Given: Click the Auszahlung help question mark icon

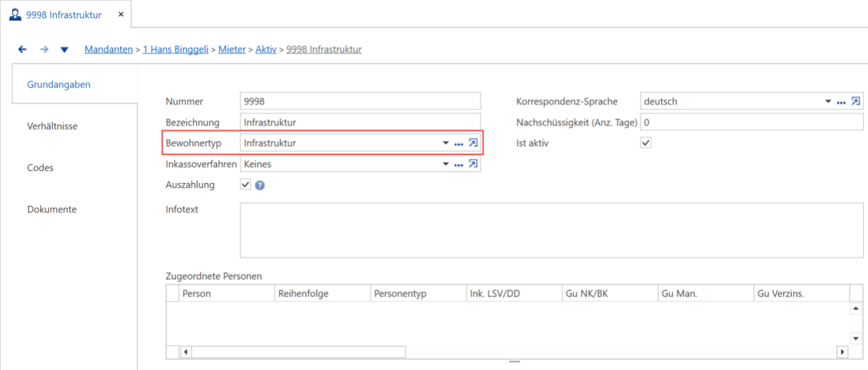Looking at the screenshot, I should click(x=260, y=186).
